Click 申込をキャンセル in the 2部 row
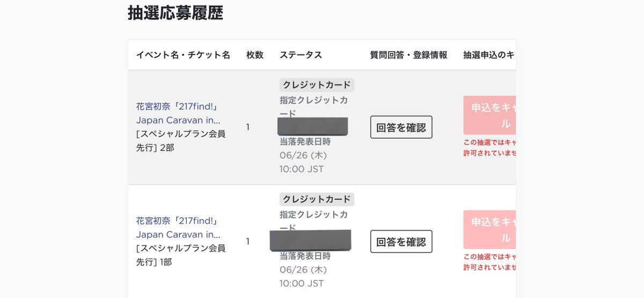 [490, 115]
